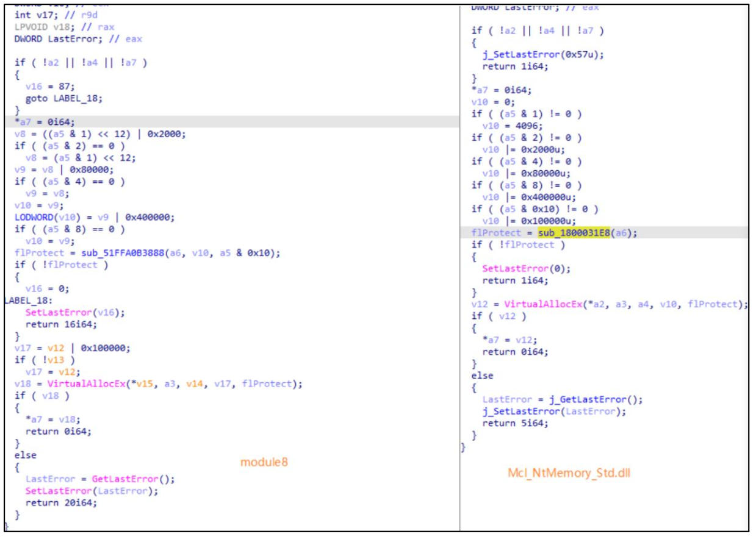Click the highlighted sub_1800031E8 function name
This screenshot has width=756, height=542.
click(x=573, y=232)
